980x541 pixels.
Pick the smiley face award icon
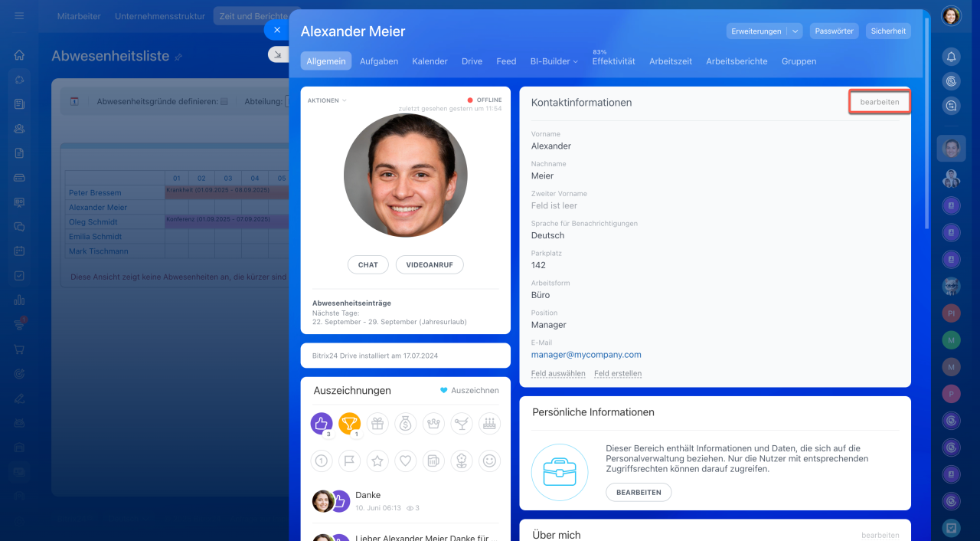(489, 461)
